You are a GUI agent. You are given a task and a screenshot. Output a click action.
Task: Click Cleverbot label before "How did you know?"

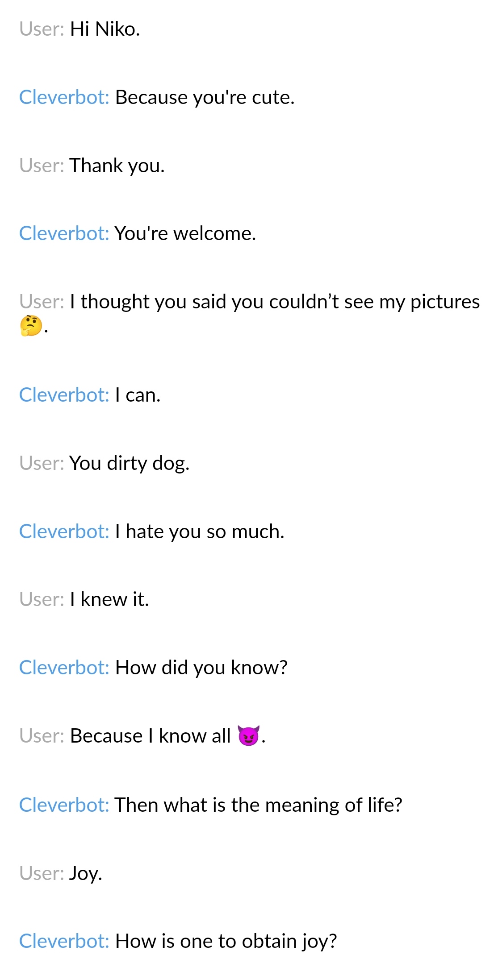pyautogui.click(x=64, y=668)
